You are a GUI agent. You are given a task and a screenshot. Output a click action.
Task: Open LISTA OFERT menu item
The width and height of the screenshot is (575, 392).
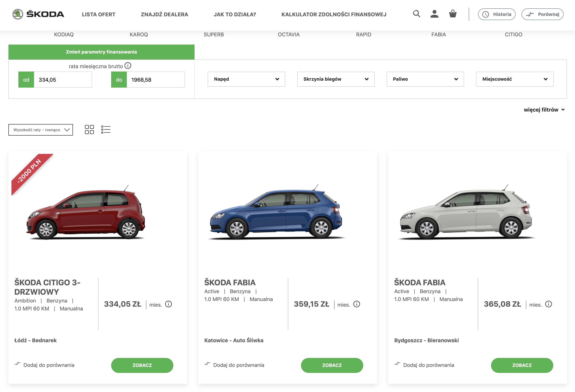pyautogui.click(x=98, y=14)
